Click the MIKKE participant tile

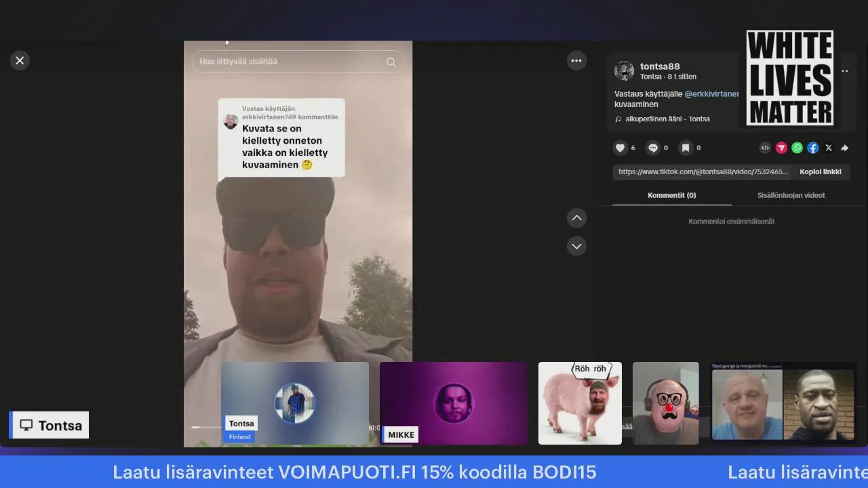coord(454,403)
